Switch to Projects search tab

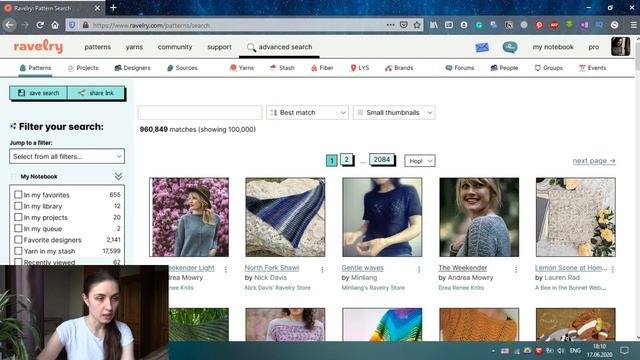(x=83, y=68)
